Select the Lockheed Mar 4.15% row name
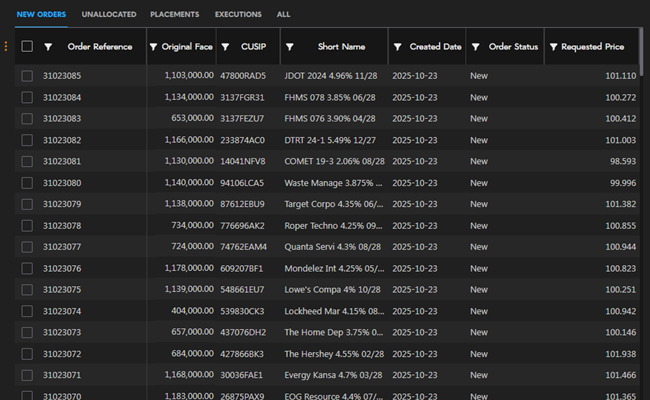The height and width of the screenshot is (400, 650). click(x=334, y=311)
